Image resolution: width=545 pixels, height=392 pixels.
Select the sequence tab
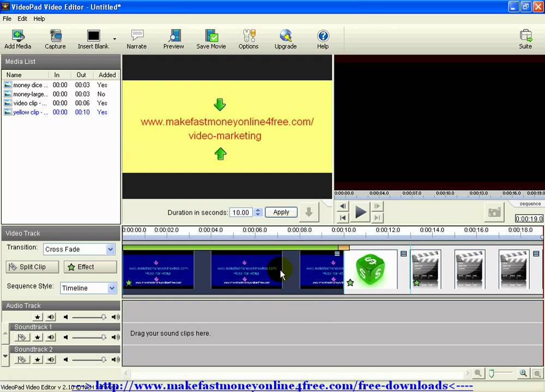click(530, 204)
